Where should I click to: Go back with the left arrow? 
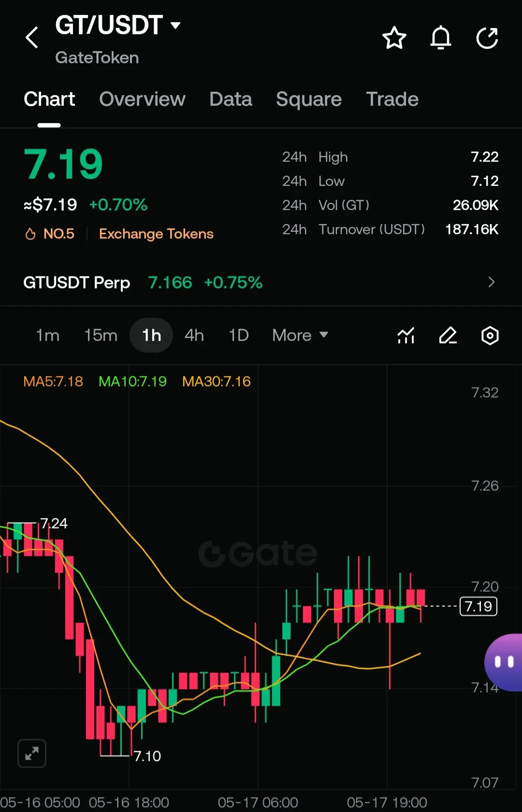(32, 38)
